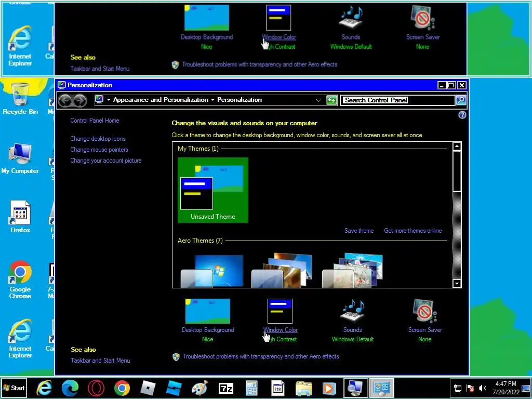Click Get more themes online link
The width and height of the screenshot is (532, 399).
coord(413,231)
